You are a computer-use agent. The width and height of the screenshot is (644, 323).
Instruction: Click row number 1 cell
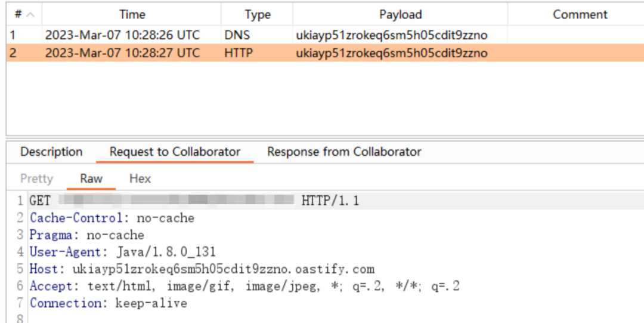pos(24,35)
